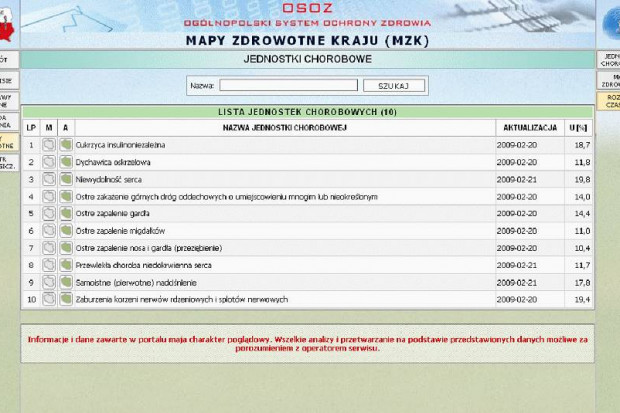Select the text Przewlekła choroba niedokrwienna serca
The height and width of the screenshot is (413, 620).
[144, 265]
